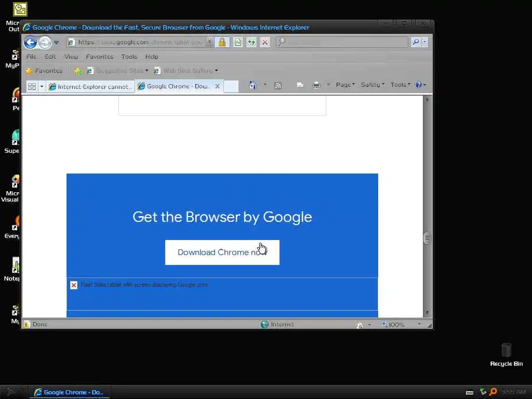Expand the zoom level dropdown arrow
Image resolution: width=532 pixels, height=399 pixels.
point(419,324)
